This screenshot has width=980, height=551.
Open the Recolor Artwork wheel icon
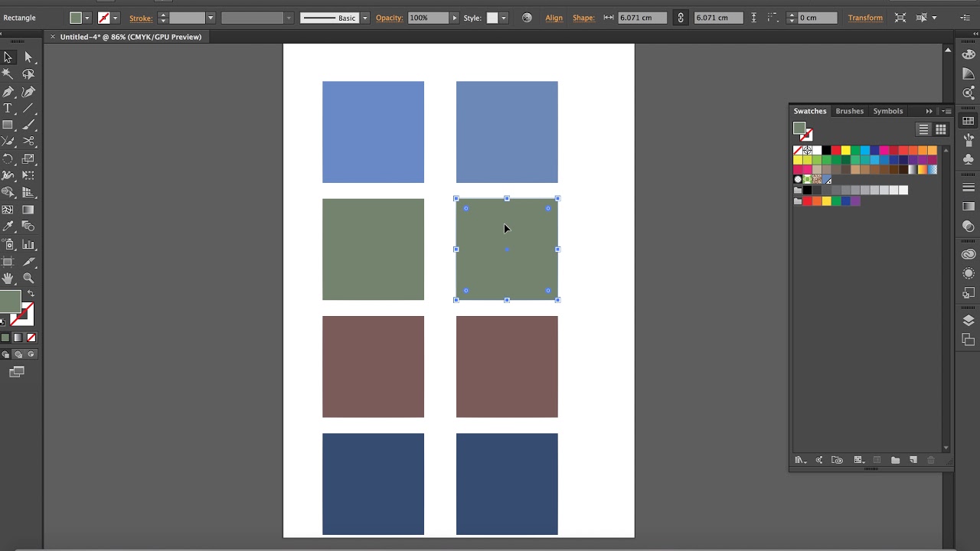(x=527, y=18)
